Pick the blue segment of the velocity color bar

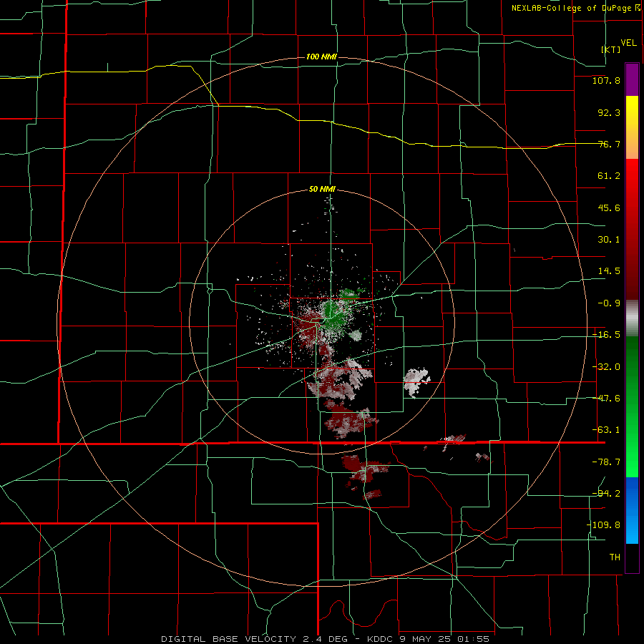pyautogui.click(x=632, y=510)
